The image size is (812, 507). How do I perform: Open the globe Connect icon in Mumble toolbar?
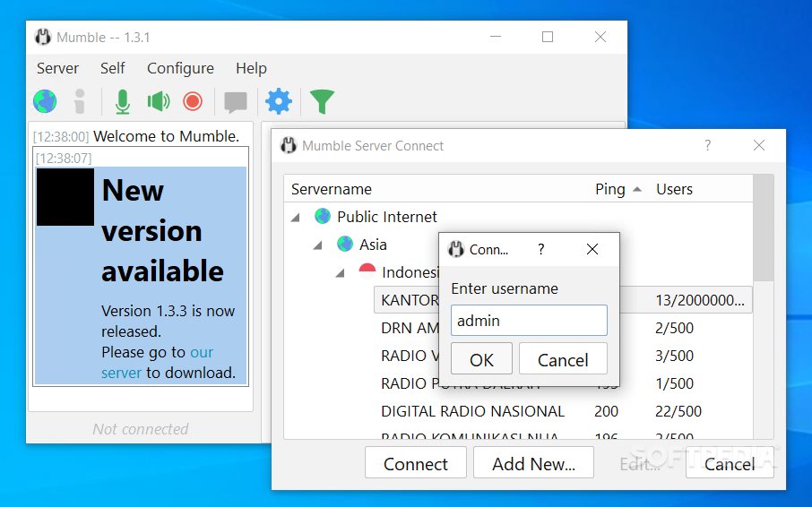click(45, 101)
